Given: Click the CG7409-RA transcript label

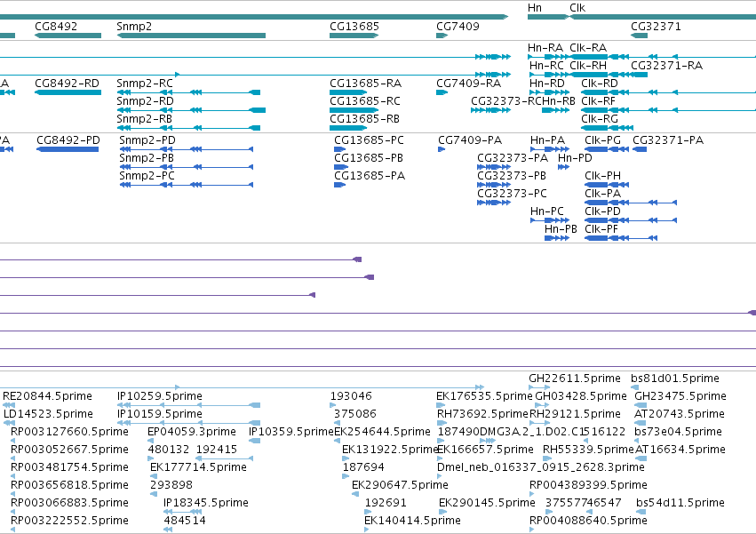Looking at the screenshot, I should point(469,84).
